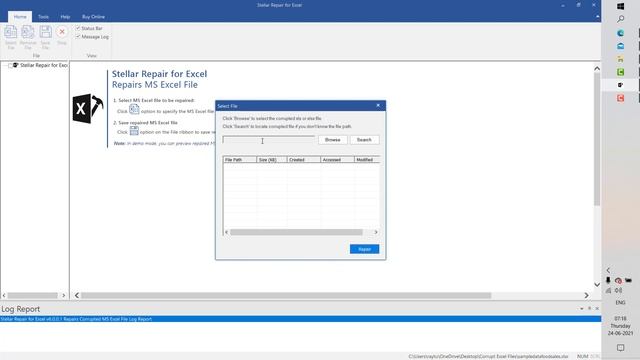Focus the file path input field
This screenshot has height=360, width=640.
pyautogui.click(x=269, y=140)
